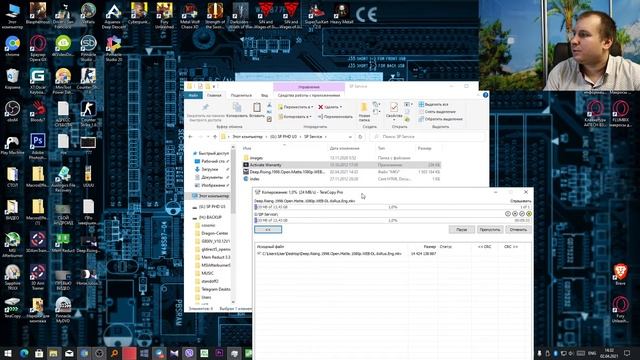Open the Metal Wolf Chaos XD shortcut
The image size is (640, 360).
point(189,16)
